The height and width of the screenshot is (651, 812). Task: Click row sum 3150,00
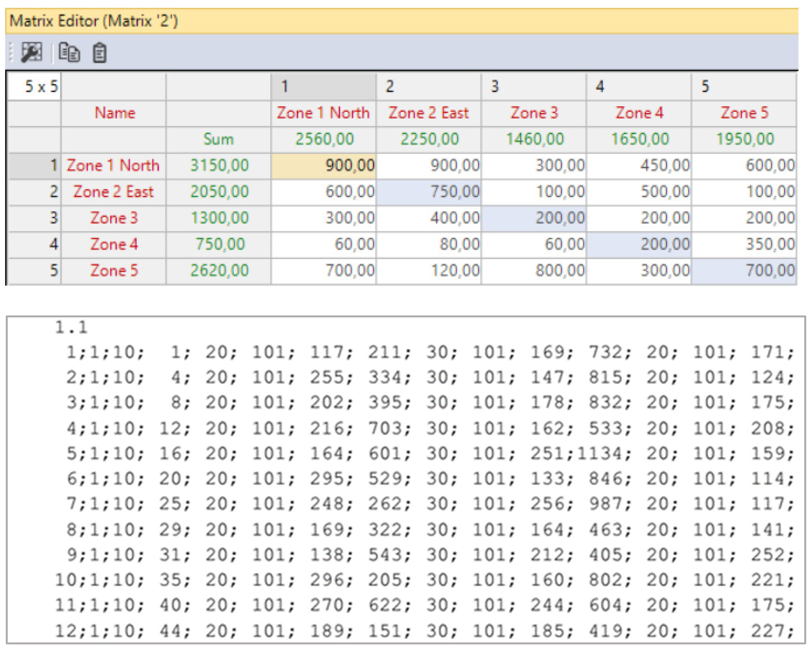coord(218,165)
